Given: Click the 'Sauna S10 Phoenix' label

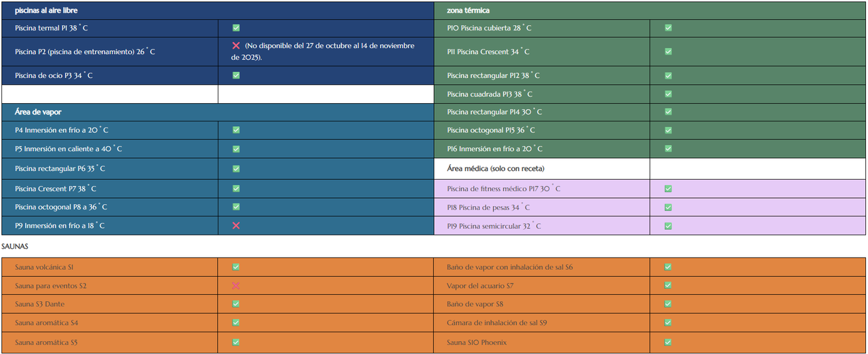Looking at the screenshot, I should tap(477, 342).
